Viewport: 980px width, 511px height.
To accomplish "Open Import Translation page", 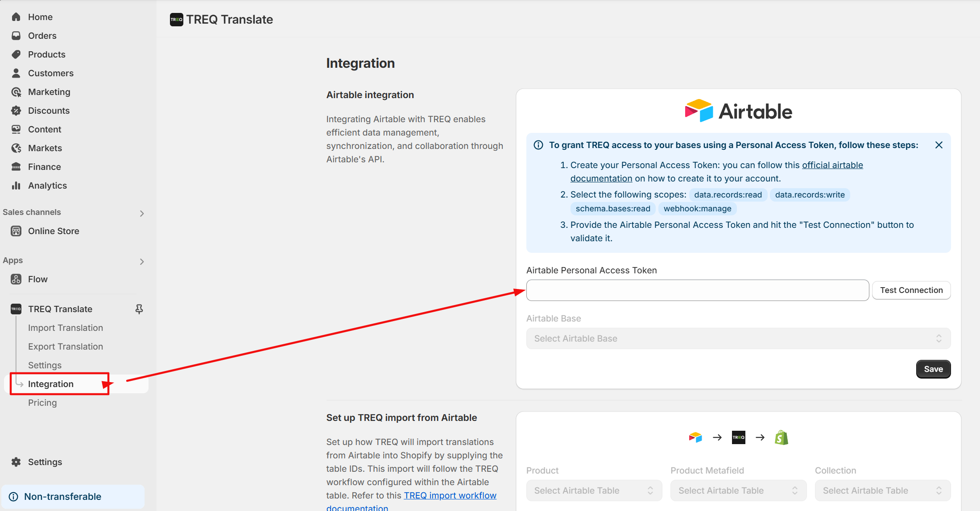I will pos(66,328).
